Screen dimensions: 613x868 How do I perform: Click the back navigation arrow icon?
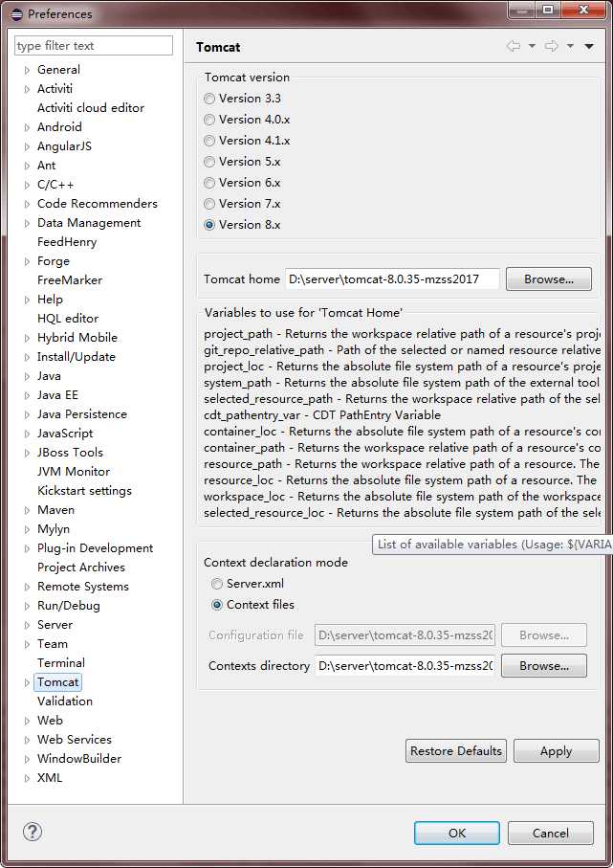514,46
